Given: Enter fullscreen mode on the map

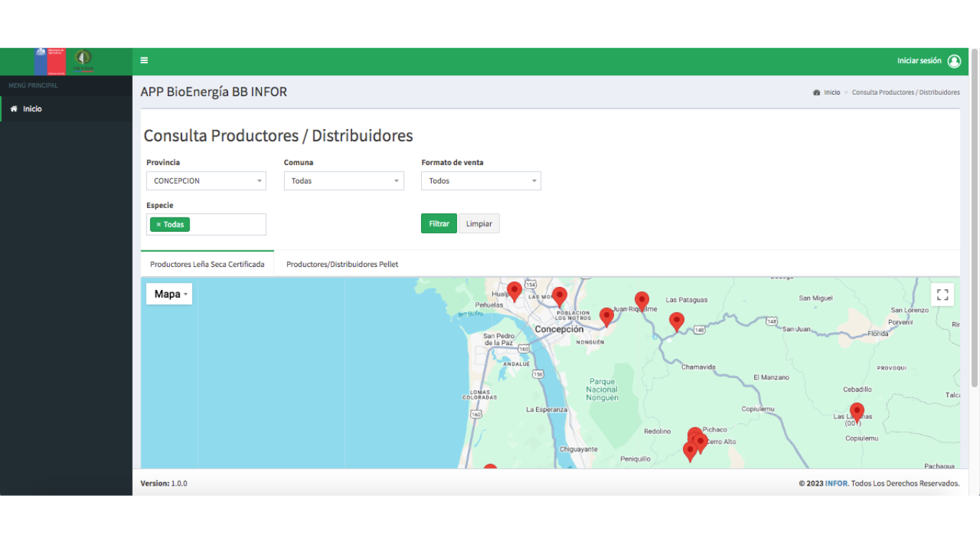Looking at the screenshot, I should pyautogui.click(x=942, y=293).
